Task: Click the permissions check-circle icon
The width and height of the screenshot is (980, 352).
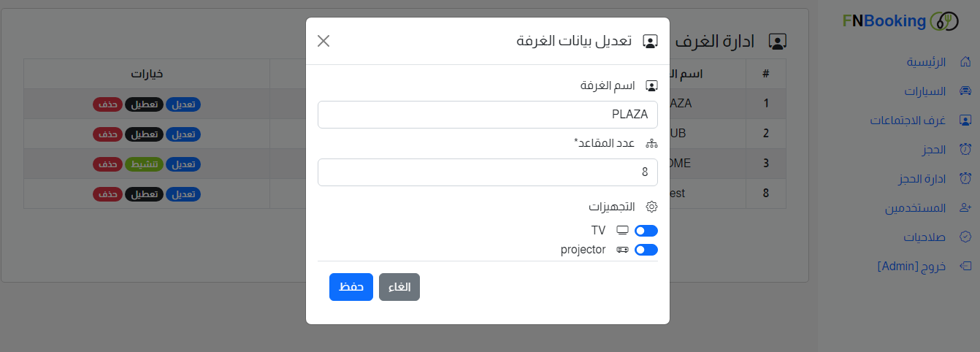Action: pos(965,237)
